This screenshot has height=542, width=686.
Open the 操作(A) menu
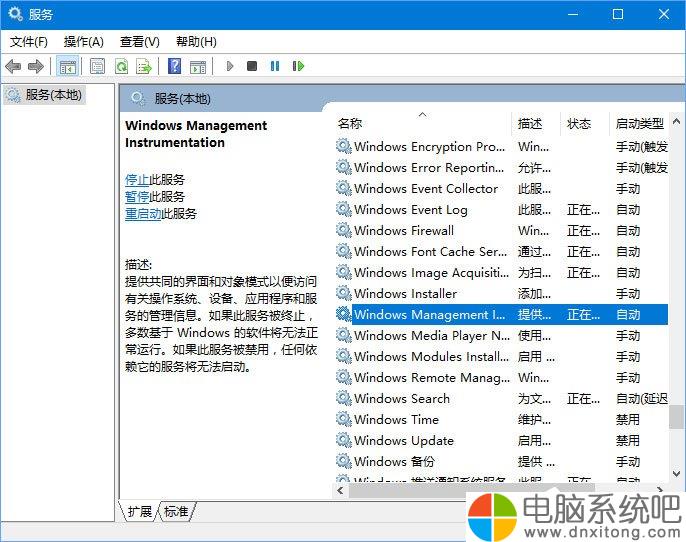84,42
